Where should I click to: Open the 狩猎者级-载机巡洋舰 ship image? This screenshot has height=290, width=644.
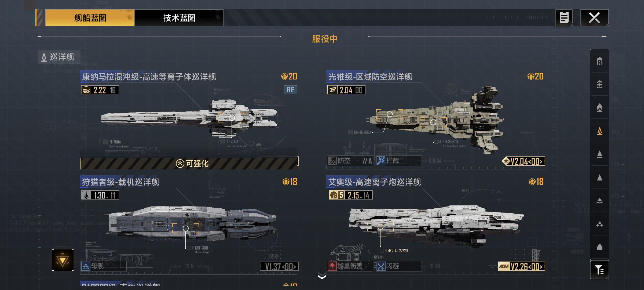[192, 224]
